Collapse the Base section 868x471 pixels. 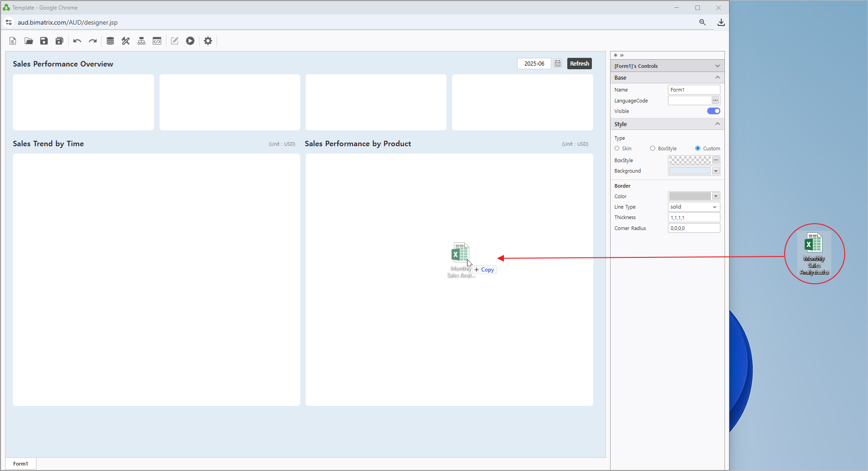click(717, 77)
